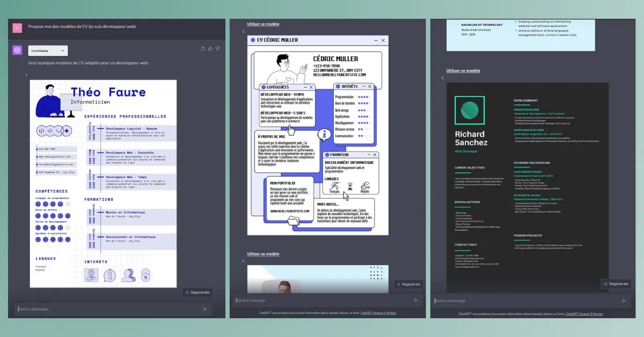Click Regenerate in the middle chat panel
Screen dimensions: 644x337
tap(408, 284)
